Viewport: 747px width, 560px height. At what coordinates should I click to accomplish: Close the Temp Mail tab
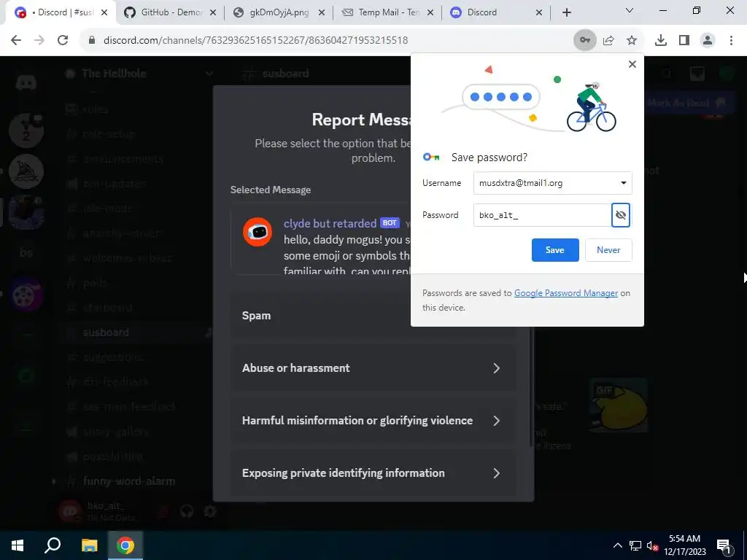pyautogui.click(x=430, y=13)
